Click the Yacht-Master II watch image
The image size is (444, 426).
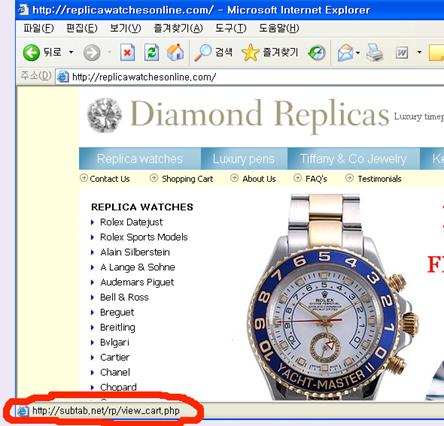(333, 298)
